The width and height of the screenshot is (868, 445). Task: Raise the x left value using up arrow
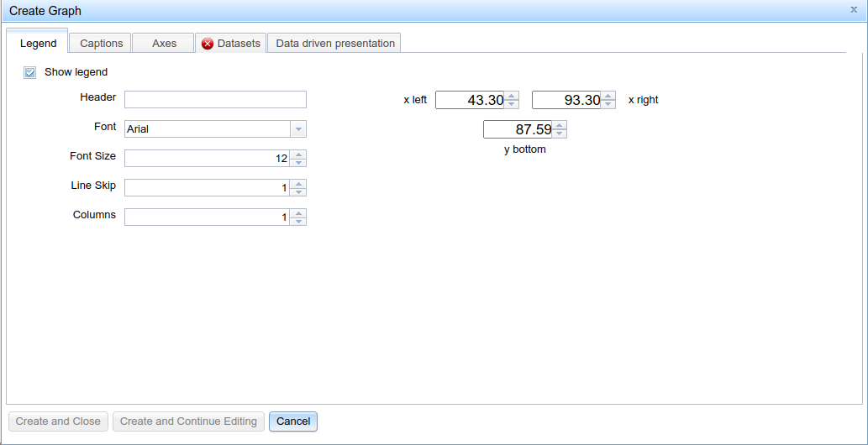click(512, 96)
